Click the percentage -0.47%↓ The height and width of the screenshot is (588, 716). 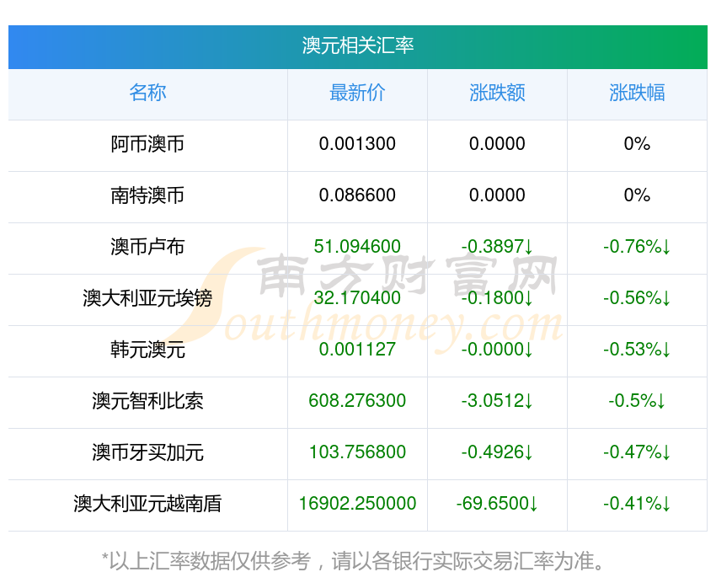pos(637,452)
